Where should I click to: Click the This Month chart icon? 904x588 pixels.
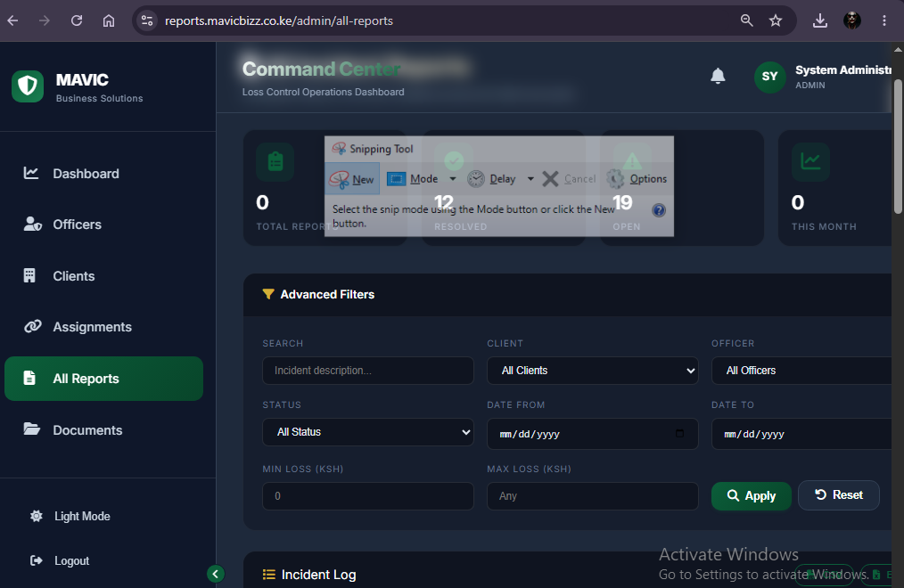pos(810,162)
